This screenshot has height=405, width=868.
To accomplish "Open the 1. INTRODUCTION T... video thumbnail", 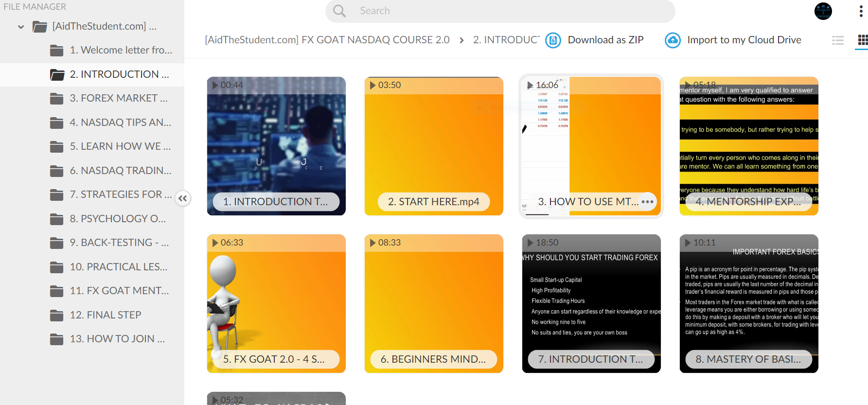I will (x=276, y=146).
